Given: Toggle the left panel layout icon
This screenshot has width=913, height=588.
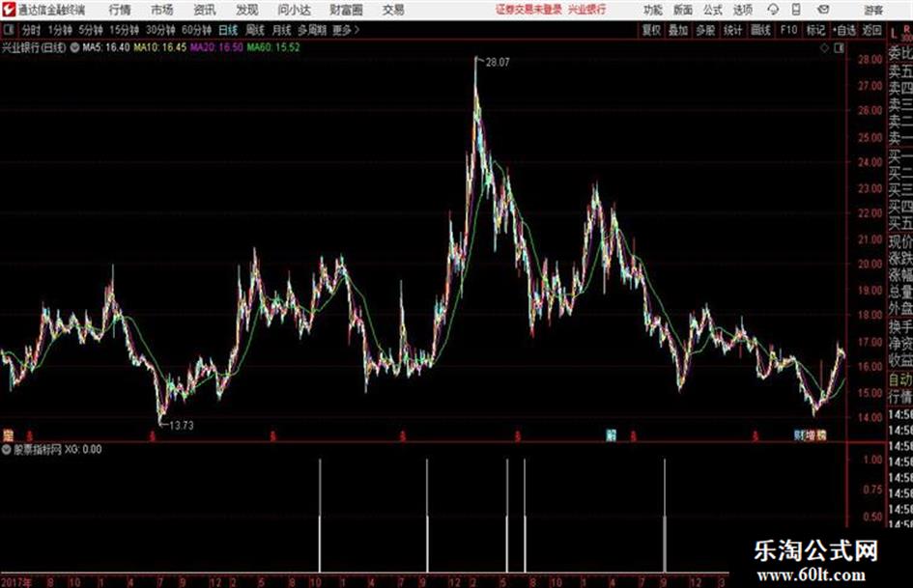Looking at the screenshot, I should point(8,29).
